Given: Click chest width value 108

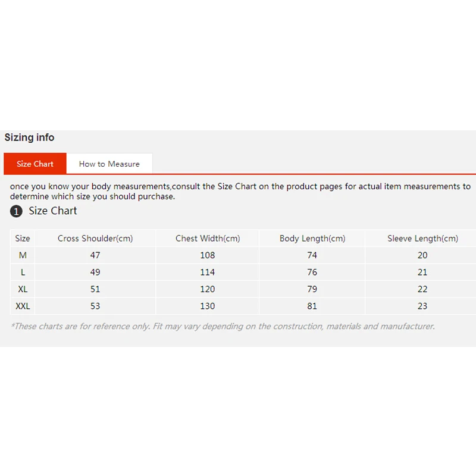Looking at the screenshot, I should pyautogui.click(x=208, y=255).
